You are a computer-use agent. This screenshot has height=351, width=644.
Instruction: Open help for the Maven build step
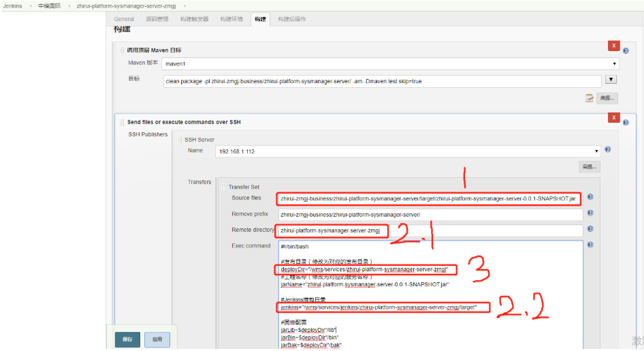point(626,51)
